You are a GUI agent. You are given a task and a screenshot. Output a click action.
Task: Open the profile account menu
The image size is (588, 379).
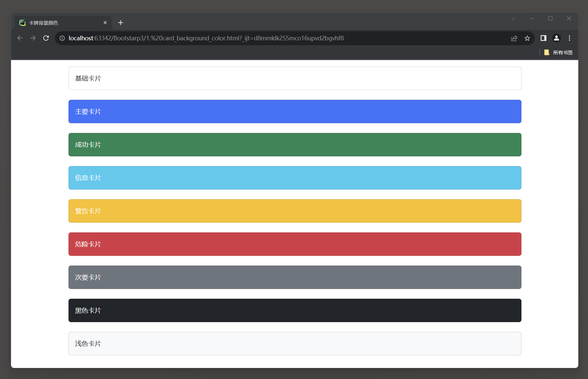[557, 38]
